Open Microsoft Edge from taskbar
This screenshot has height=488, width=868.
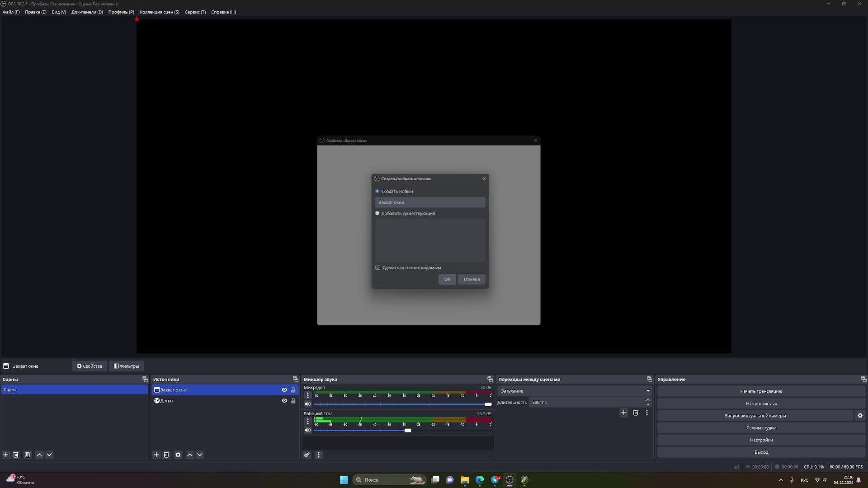click(x=480, y=480)
